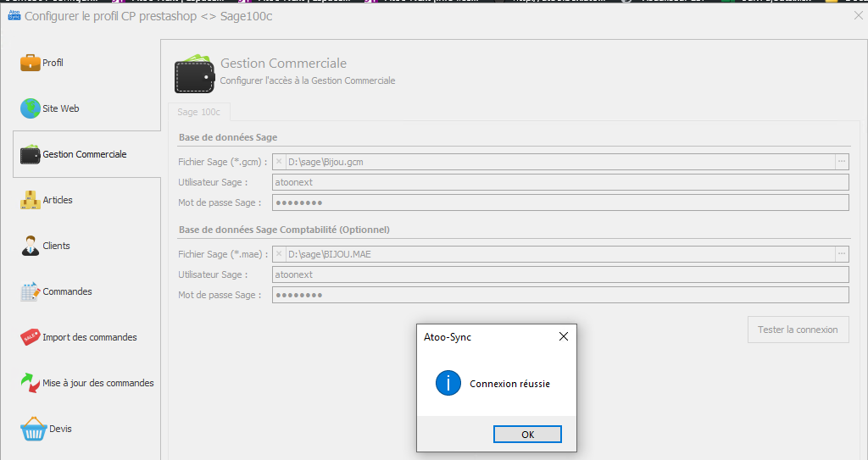The height and width of the screenshot is (460, 868).
Task: Open the Commandes calendar icon
Action: point(30,291)
